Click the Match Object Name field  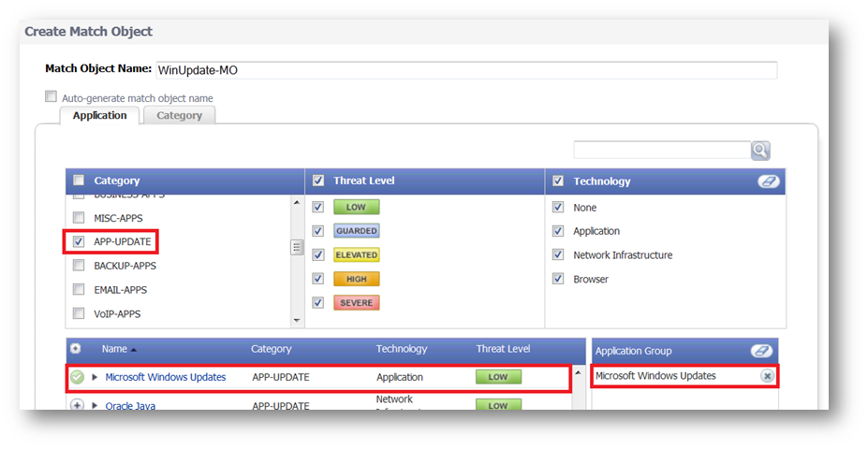click(466, 70)
